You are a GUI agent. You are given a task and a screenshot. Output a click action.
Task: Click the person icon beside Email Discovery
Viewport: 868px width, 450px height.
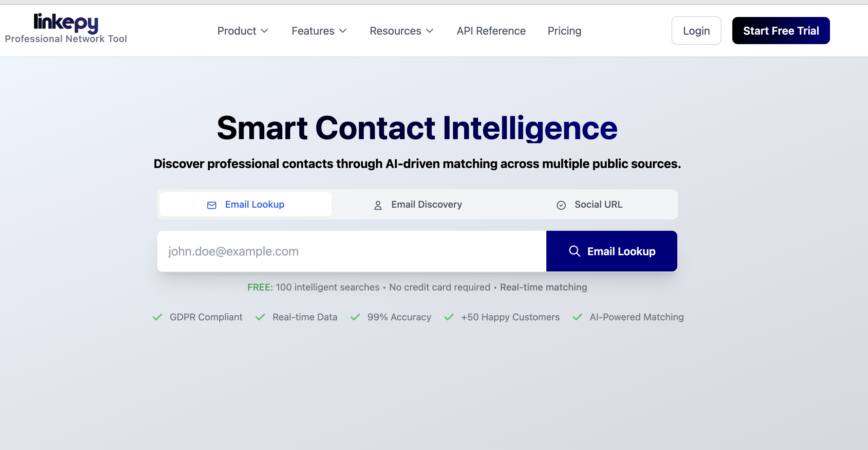tap(378, 205)
